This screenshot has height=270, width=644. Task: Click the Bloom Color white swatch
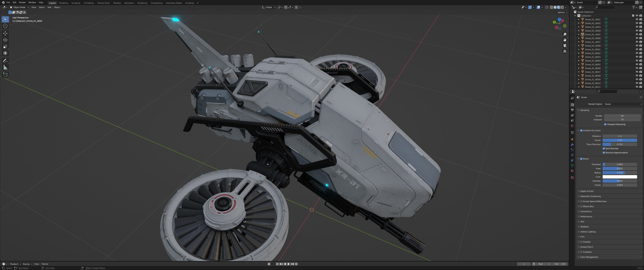(x=619, y=177)
